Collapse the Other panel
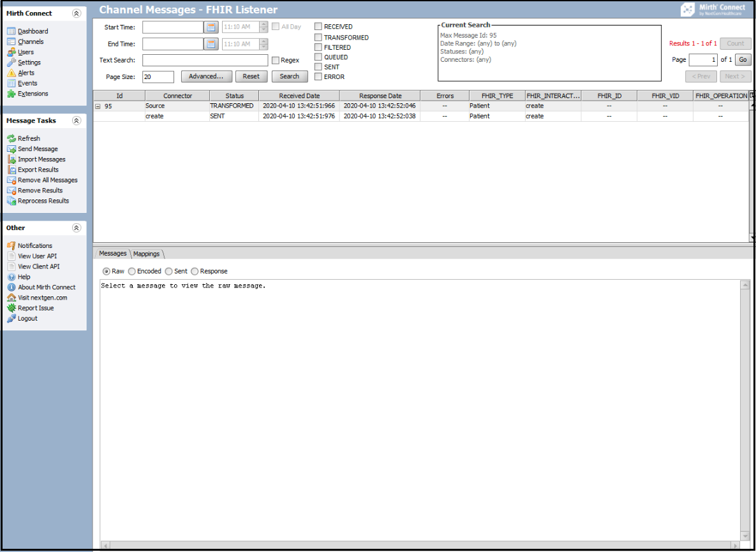The width and height of the screenshot is (756, 552). click(x=76, y=228)
